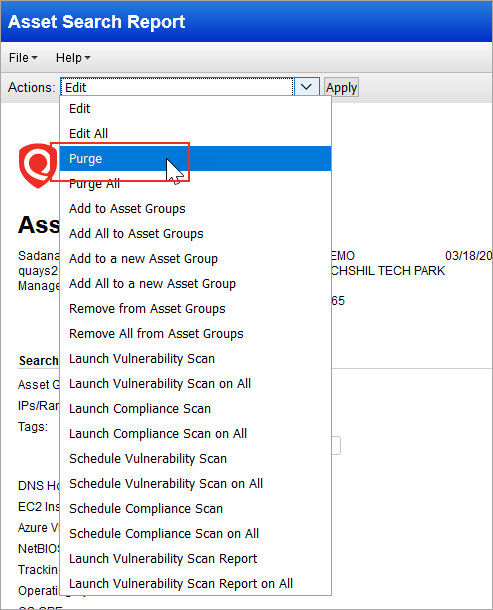
Task: Click the CHSHIL TECH PARK address text
Action: [388, 271]
